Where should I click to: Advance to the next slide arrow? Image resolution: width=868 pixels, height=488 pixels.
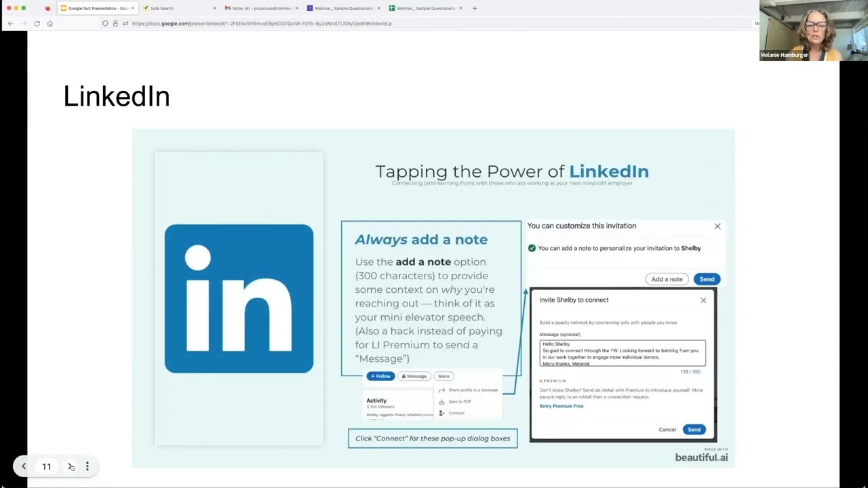[71, 466]
